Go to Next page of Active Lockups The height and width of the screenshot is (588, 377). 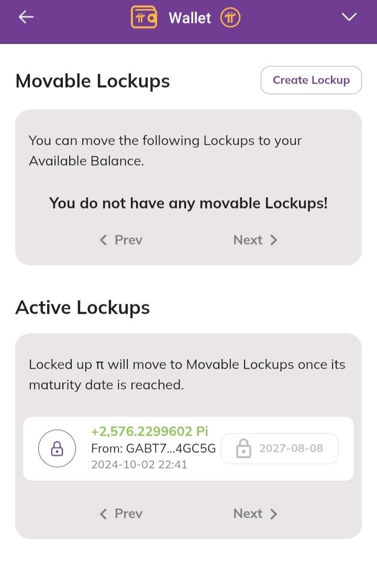coord(256,514)
